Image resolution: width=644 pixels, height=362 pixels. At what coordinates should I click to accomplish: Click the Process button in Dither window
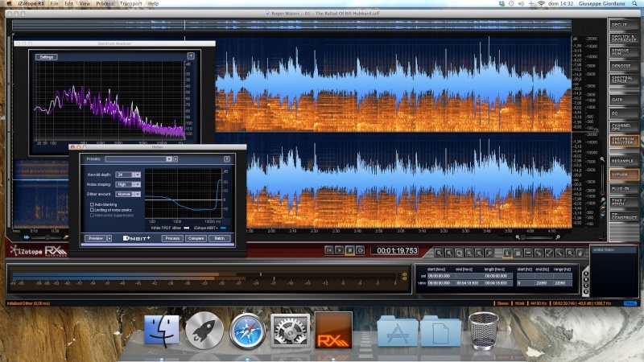point(172,238)
